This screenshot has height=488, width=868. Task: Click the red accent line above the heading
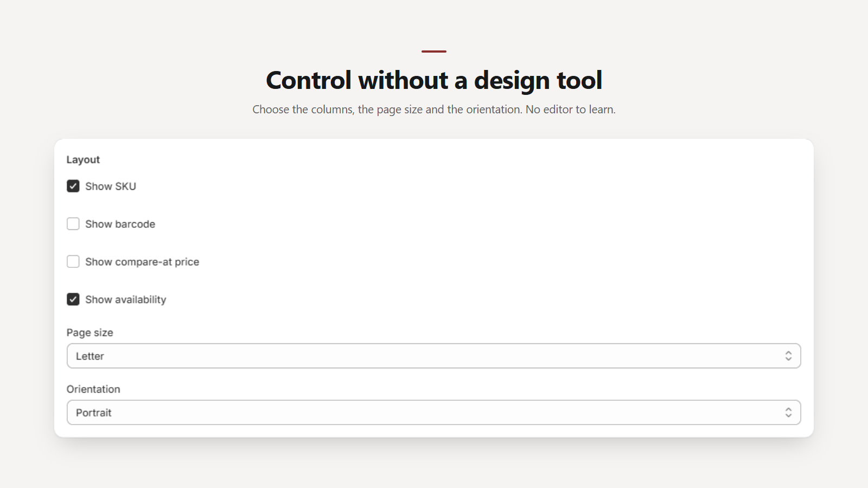(x=434, y=52)
